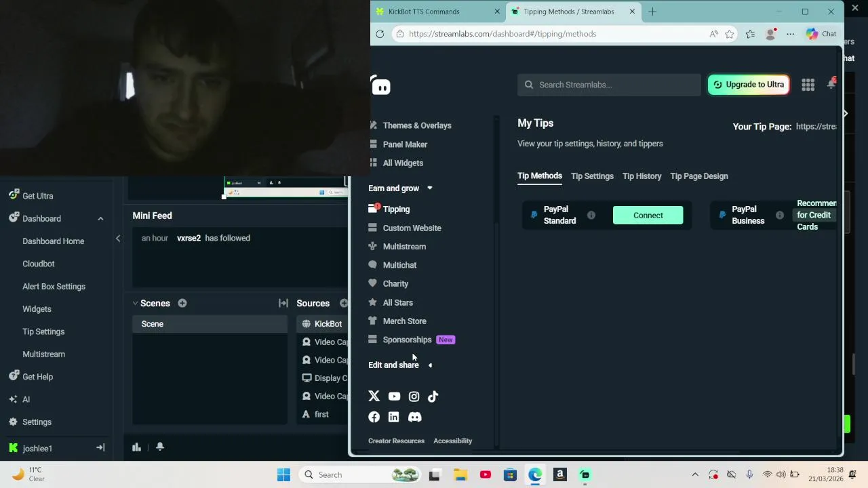Favorite this page with the star icon
868x488 pixels.
(x=730, y=34)
